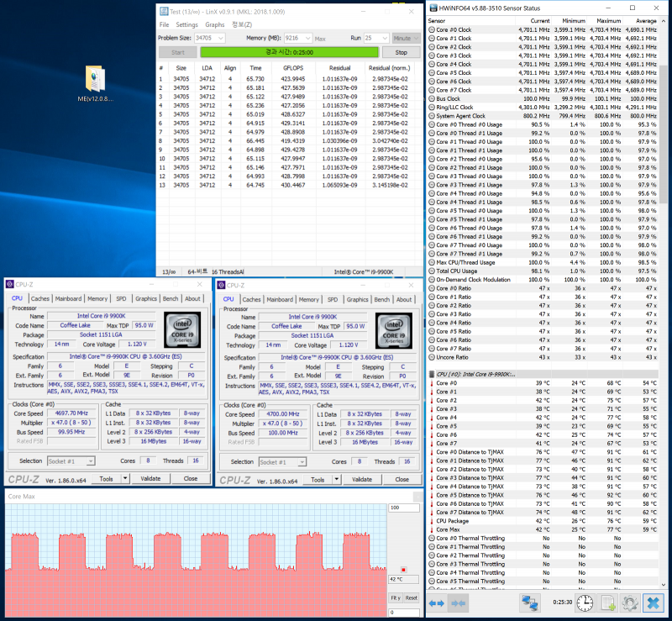The image size is (672, 621).
Task: Click LinX title bar app icon
Action: click(x=163, y=12)
